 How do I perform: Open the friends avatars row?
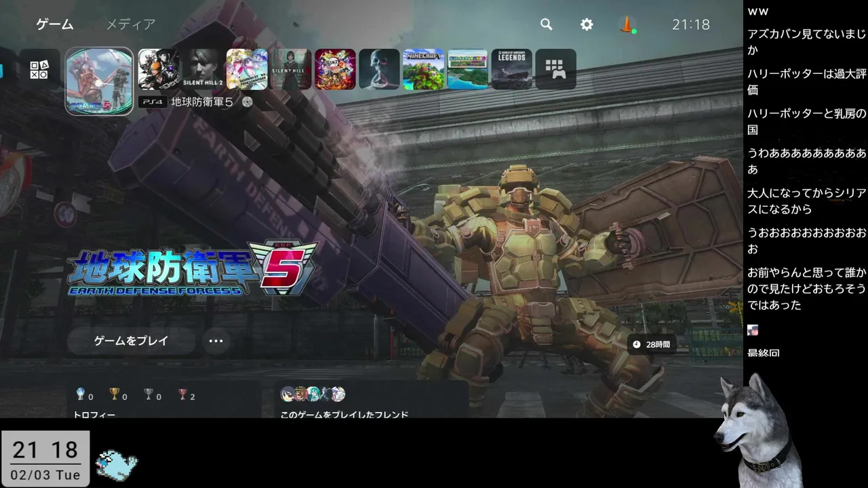point(313,394)
